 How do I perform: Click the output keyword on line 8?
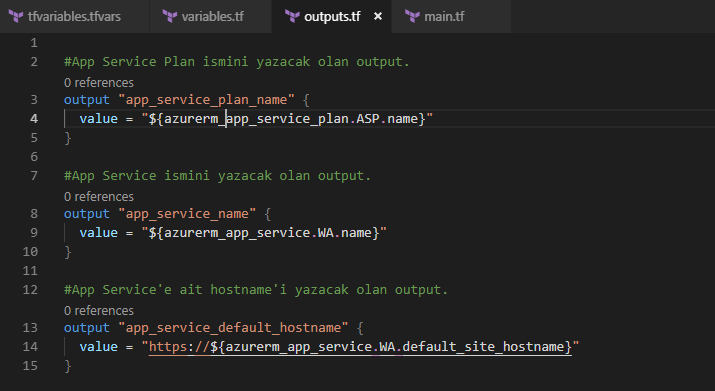tap(87, 214)
